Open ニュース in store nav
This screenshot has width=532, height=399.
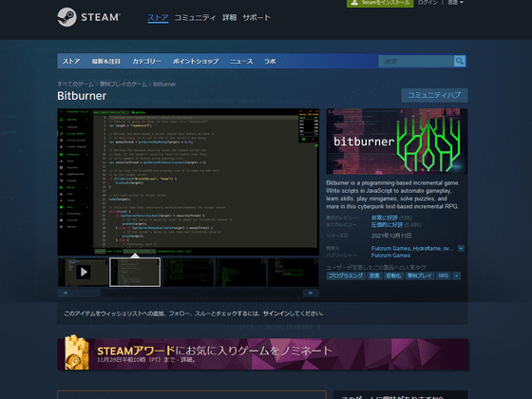point(241,62)
